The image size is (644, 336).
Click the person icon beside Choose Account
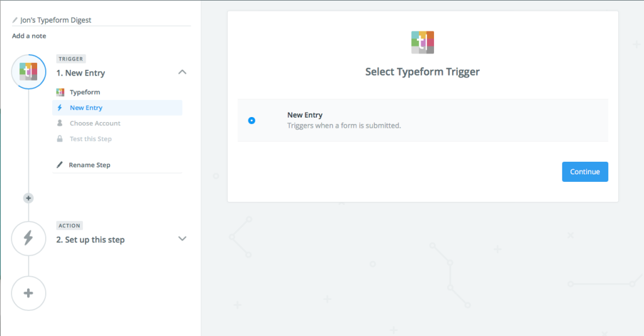60,123
